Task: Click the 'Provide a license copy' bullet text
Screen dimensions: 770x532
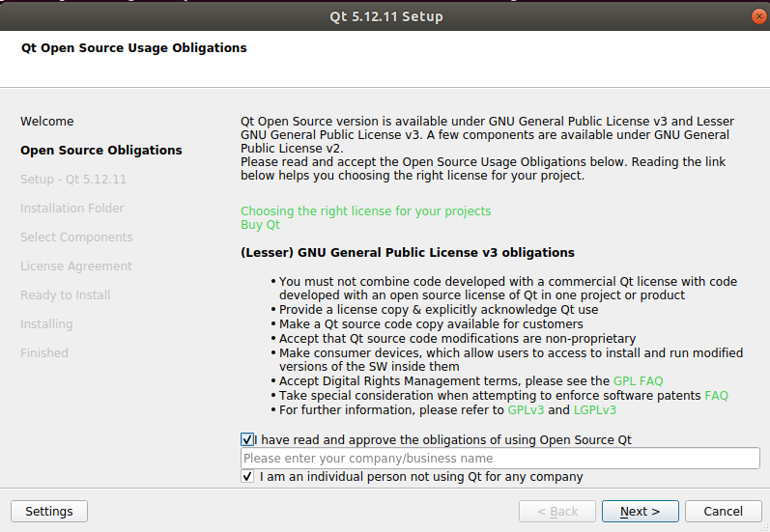Action: click(439, 310)
